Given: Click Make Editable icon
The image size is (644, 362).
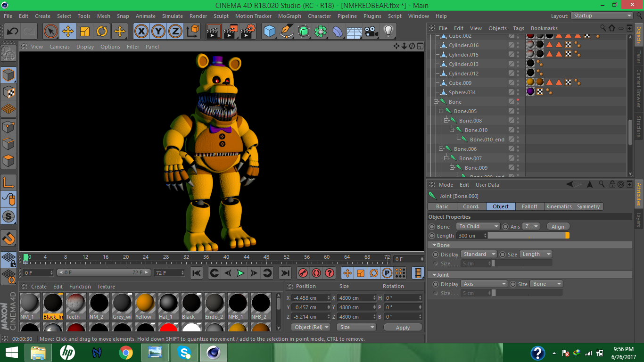Looking at the screenshot, I should (8, 54).
